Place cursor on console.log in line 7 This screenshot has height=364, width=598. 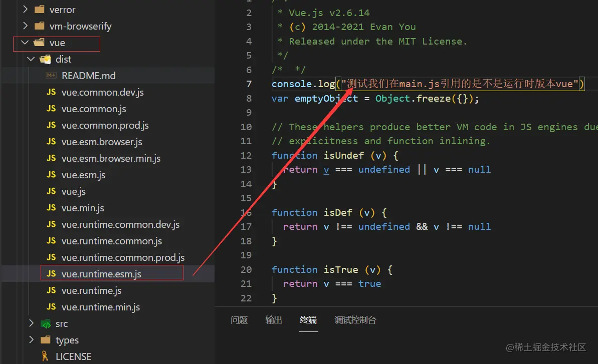(x=303, y=84)
